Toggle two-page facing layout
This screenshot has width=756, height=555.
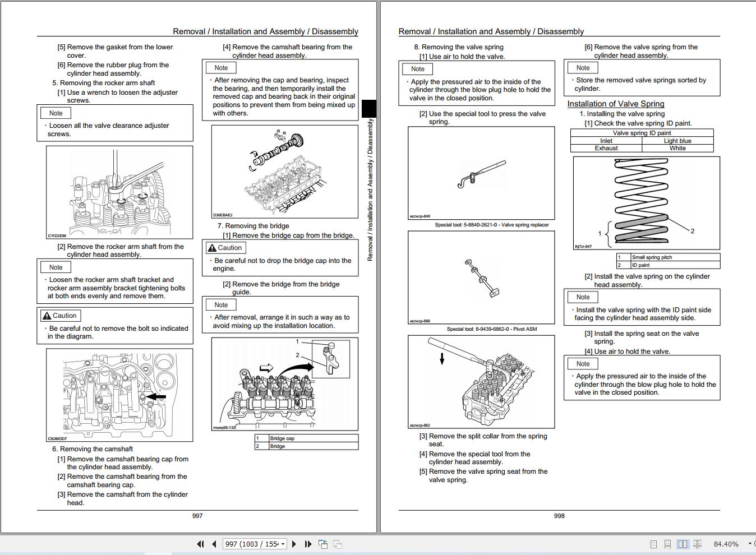[683, 544]
